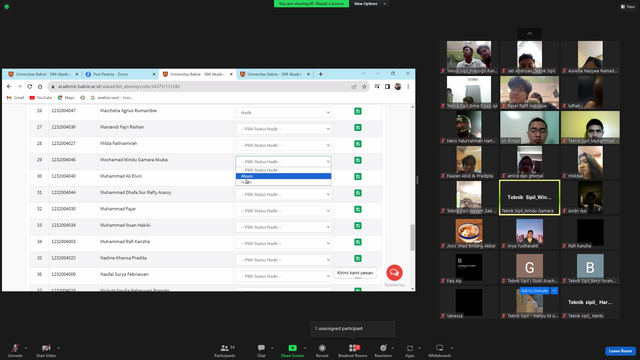
Task: Click the View button at top right
Action: [x=628, y=7]
